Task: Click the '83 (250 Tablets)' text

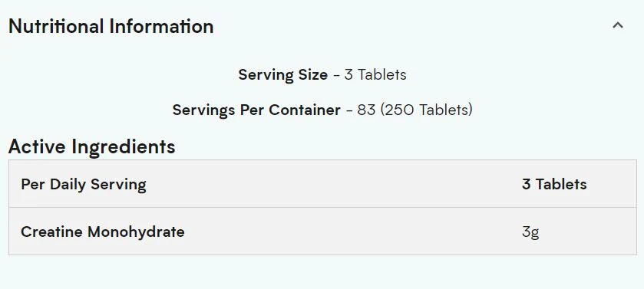Action: (x=414, y=110)
